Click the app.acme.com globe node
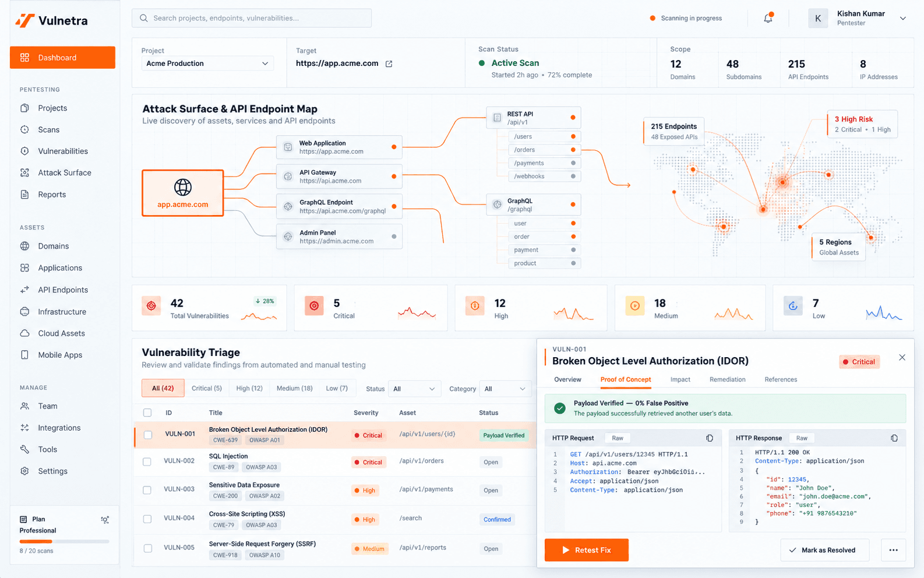 click(183, 193)
